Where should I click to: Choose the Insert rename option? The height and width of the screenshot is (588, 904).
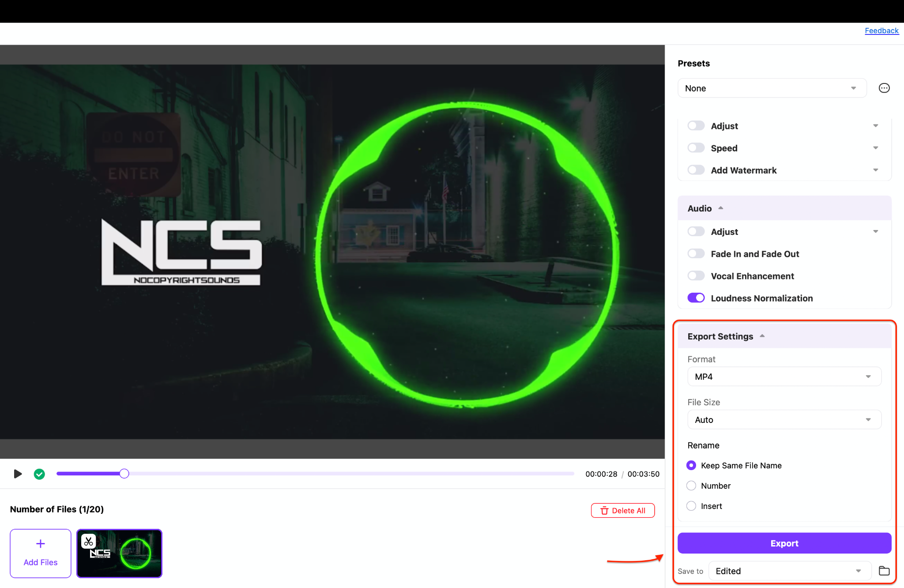pos(691,506)
